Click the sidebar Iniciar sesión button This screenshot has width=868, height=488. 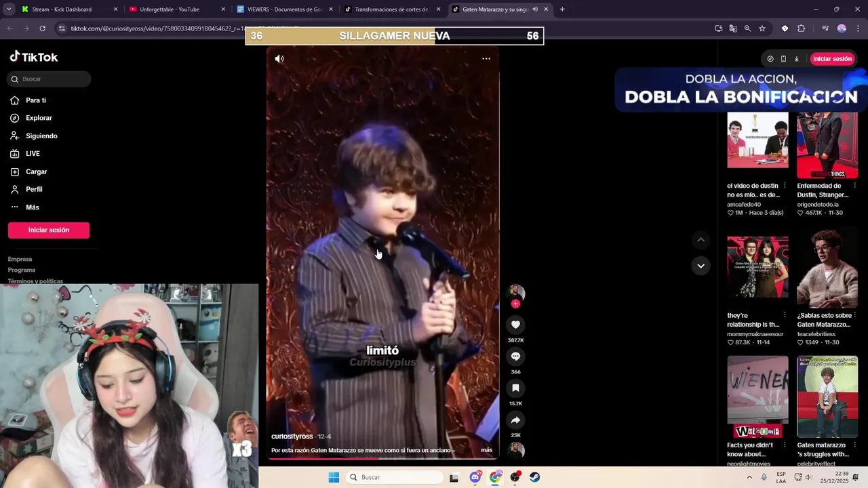tap(49, 230)
